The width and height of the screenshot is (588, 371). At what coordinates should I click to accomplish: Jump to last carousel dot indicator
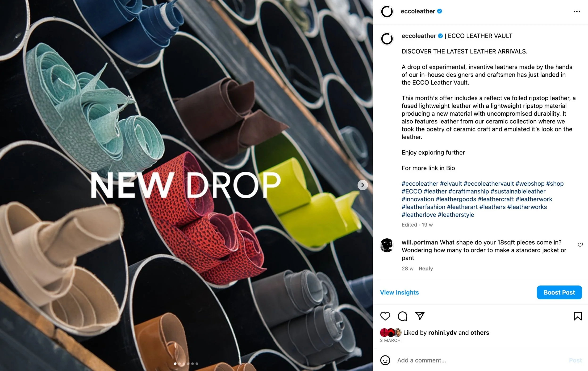pyautogui.click(x=197, y=364)
